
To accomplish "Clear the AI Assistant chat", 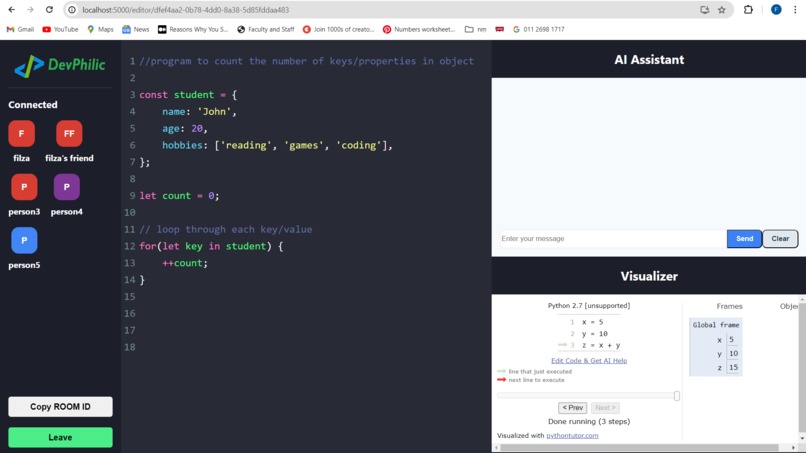I will click(780, 239).
